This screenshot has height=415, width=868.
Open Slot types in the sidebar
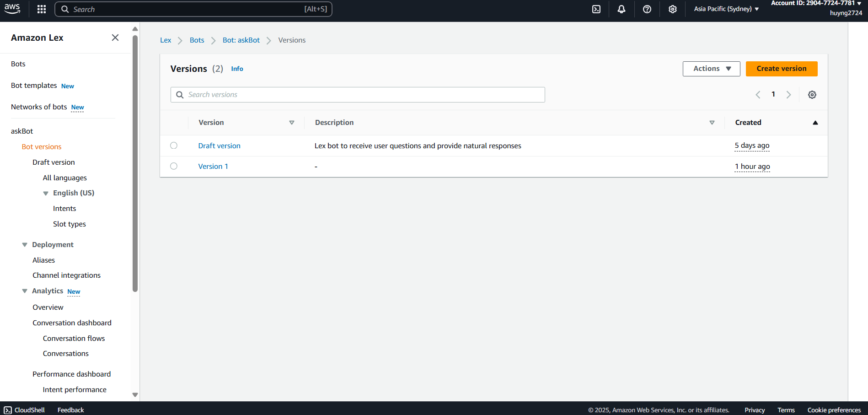click(x=70, y=224)
